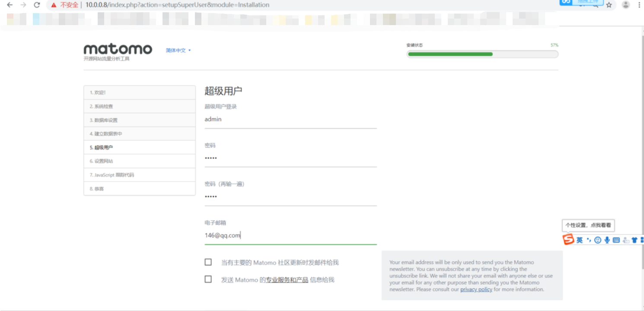Viewport: 644px width, 311px height.
Task: Click the installation progress bar
Action: pos(482,54)
